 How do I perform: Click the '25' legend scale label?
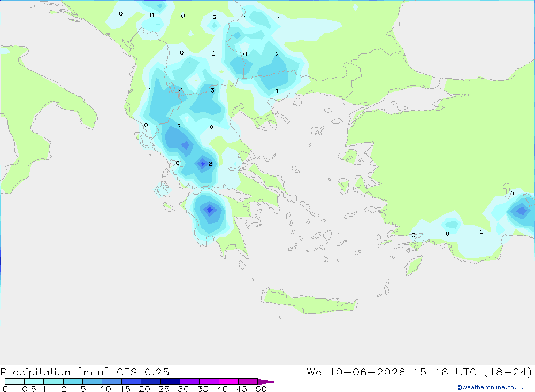coord(164,389)
